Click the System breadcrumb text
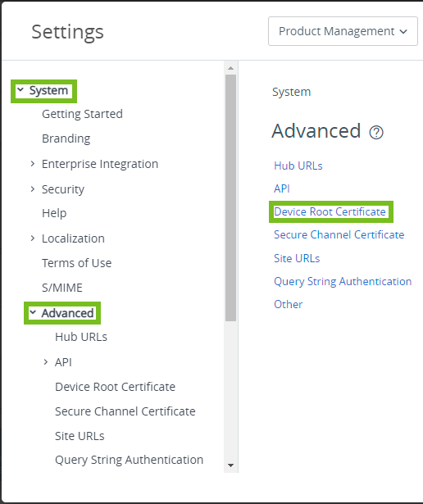The width and height of the screenshot is (423, 504). coord(291,92)
